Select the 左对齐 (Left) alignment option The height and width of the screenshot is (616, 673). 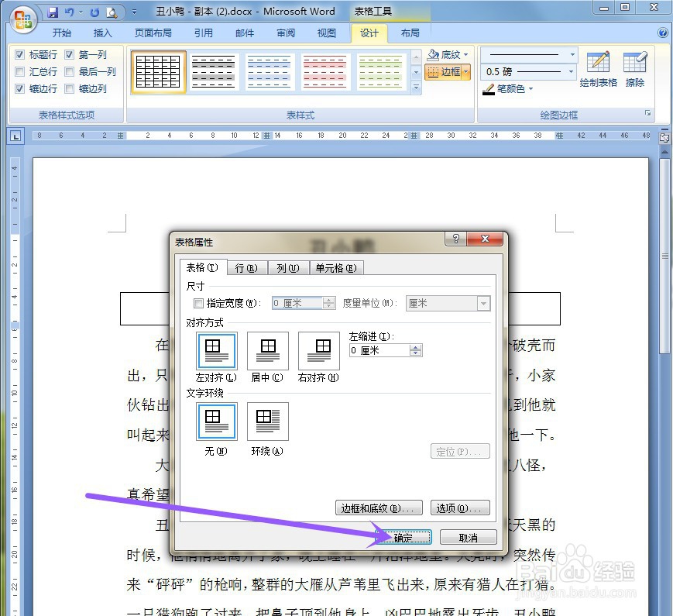215,351
